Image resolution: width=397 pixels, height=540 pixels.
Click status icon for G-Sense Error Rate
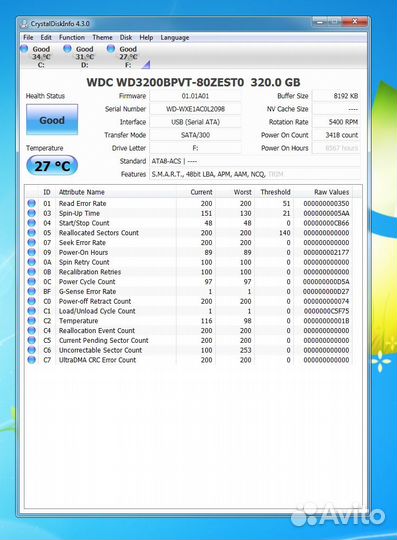31,291
